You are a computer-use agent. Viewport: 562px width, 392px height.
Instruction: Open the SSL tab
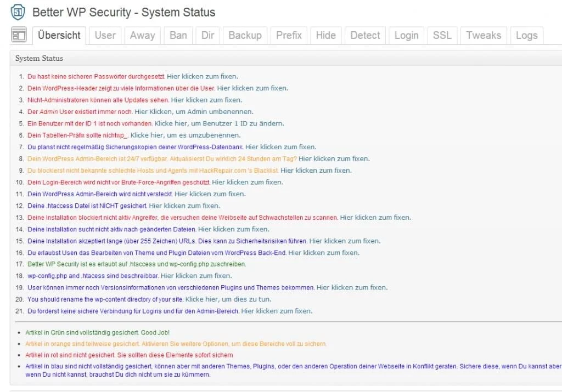click(x=442, y=35)
